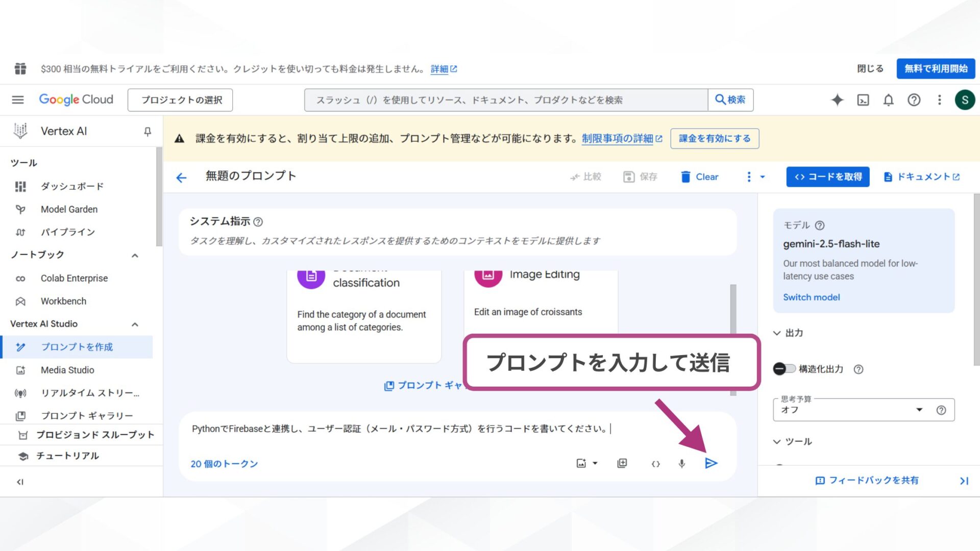Collapse the left navigation with the sidebar toggle
This screenshot has height=551, width=980.
click(19, 481)
